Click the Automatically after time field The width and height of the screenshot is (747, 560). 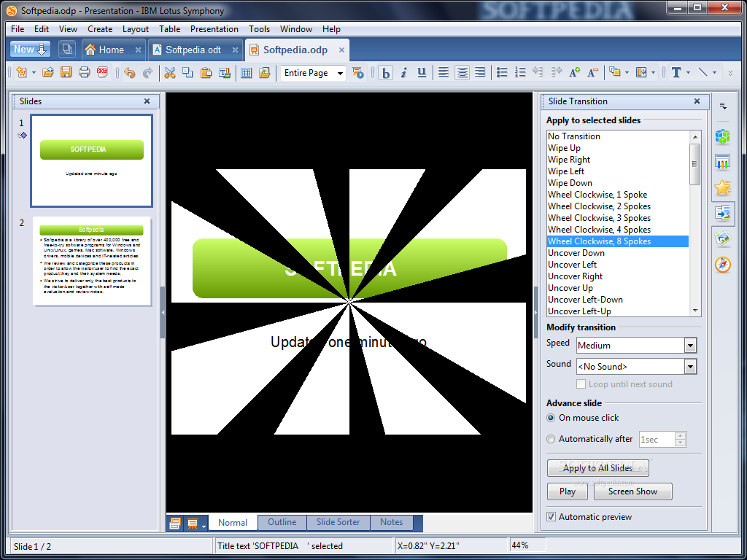pos(657,439)
